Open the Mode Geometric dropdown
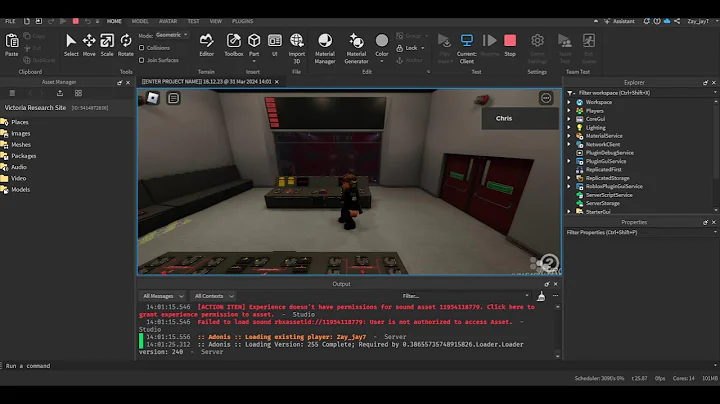The width and height of the screenshot is (720, 404). [172, 35]
